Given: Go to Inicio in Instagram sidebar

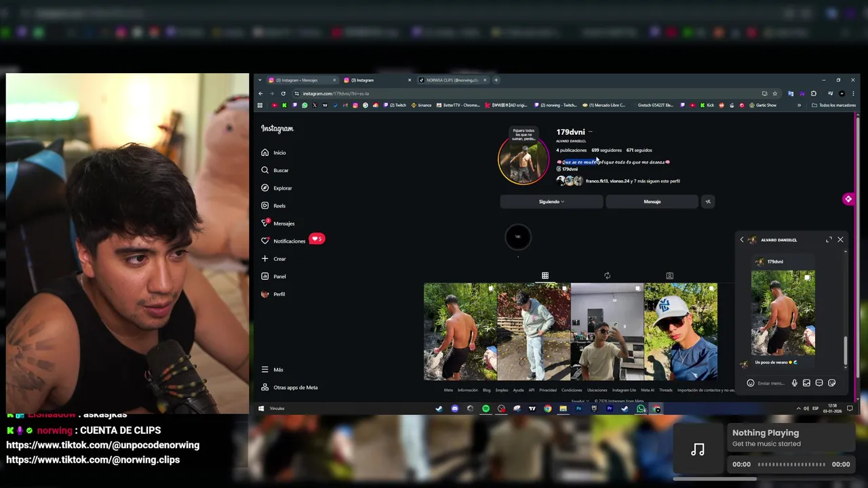Looking at the screenshot, I should (x=275, y=152).
